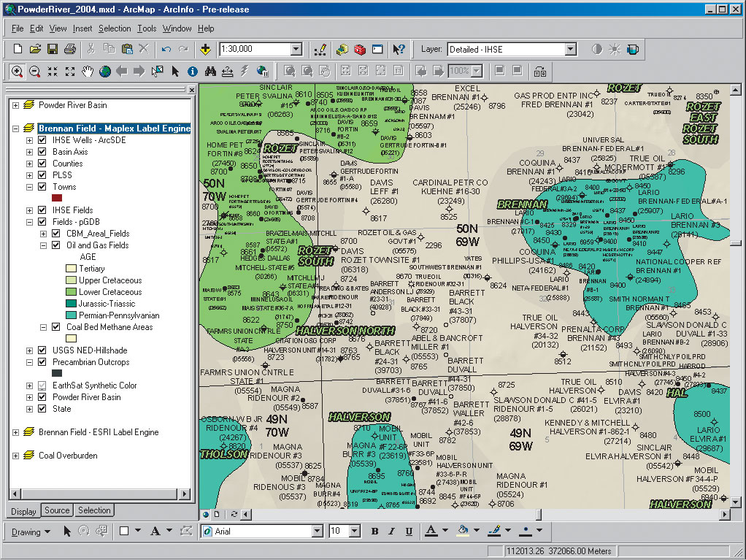Activate the Pan hand tool

pyautogui.click(x=88, y=72)
